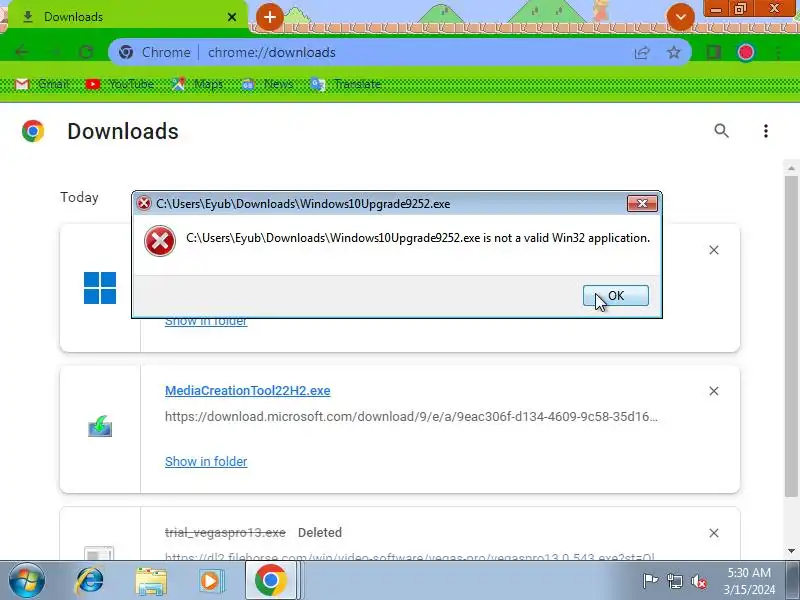
Task: Click the scrollbar down arrow
Action: tap(791, 551)
